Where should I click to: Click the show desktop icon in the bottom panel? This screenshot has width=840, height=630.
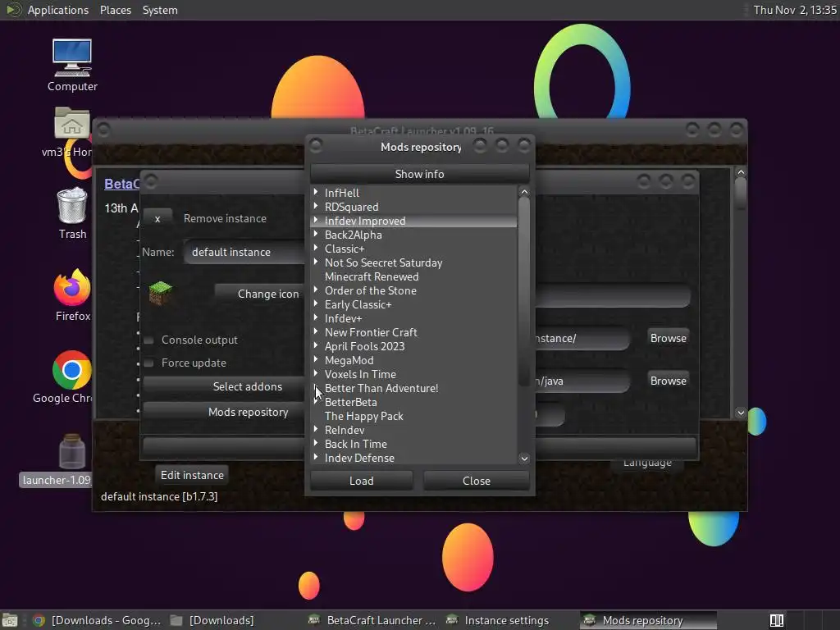9,620
